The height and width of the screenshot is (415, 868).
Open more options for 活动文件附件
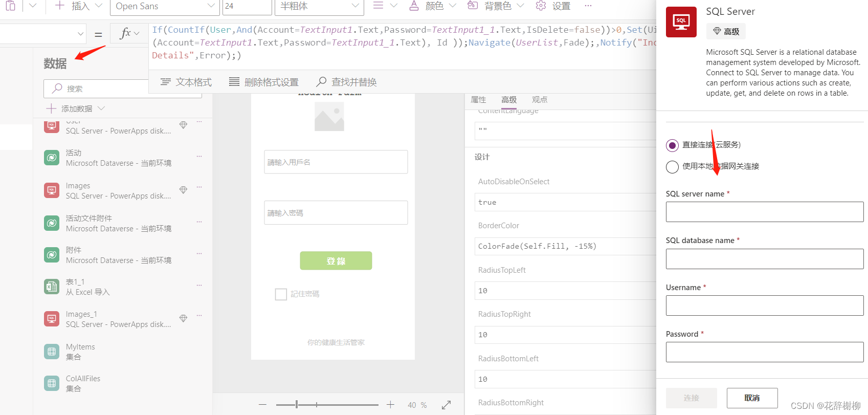tap(199, 222)
